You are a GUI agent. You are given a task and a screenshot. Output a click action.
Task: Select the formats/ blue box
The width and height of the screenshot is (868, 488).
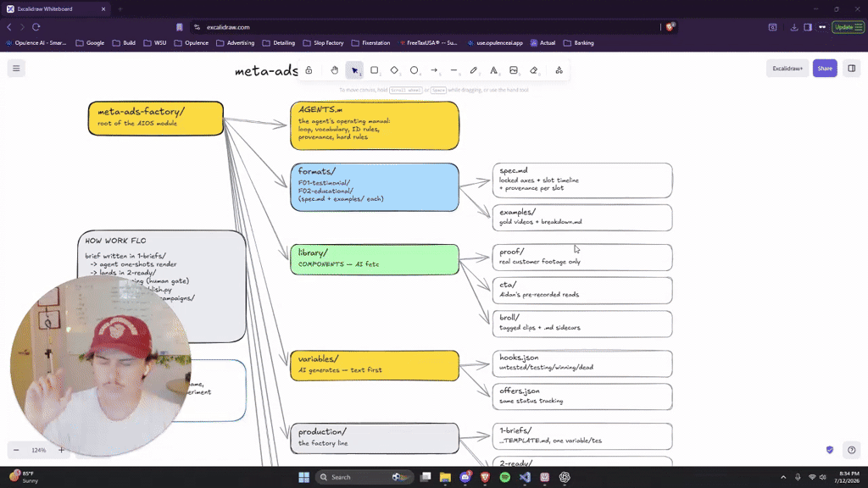(x=375, y=187)
